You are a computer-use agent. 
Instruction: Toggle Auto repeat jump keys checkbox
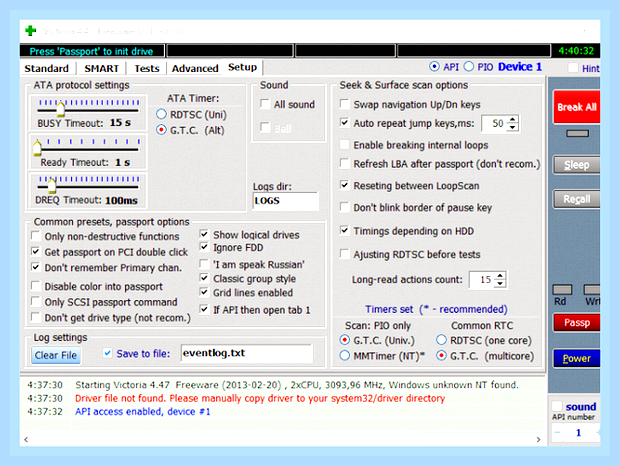point(344,123)
